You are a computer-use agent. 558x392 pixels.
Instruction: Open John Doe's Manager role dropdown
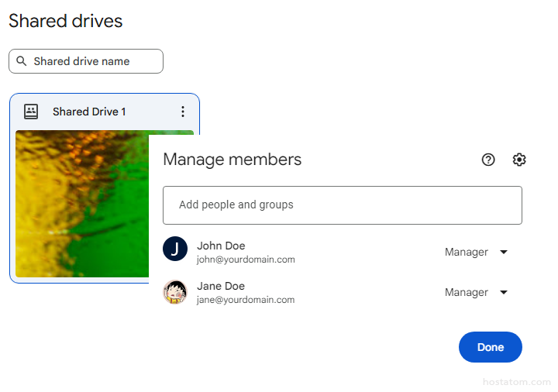pyautogui.click(x=476, y=253)
